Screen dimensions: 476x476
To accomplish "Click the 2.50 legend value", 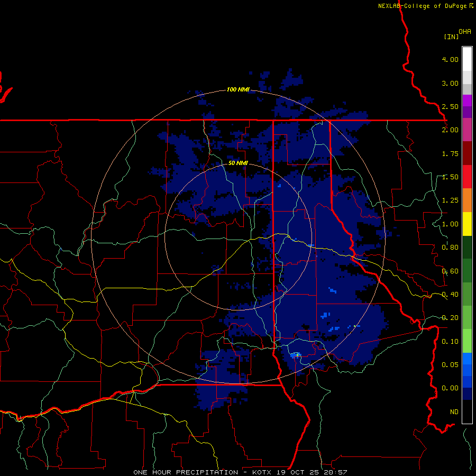I will coord(450,106).
